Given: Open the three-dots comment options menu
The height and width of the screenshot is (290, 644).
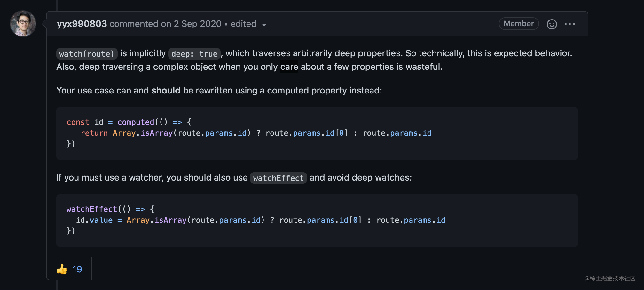Looking at the screenshot, I should point(569,24).
